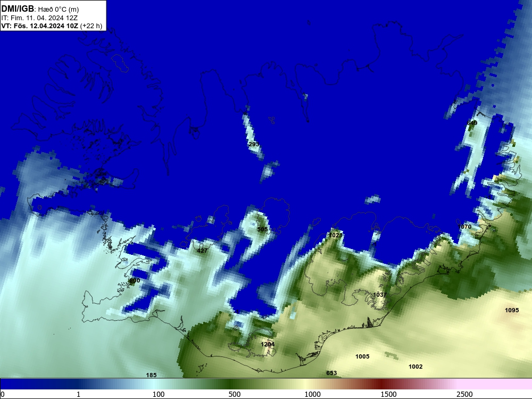Click the 649 height value on map

point(472,123)
